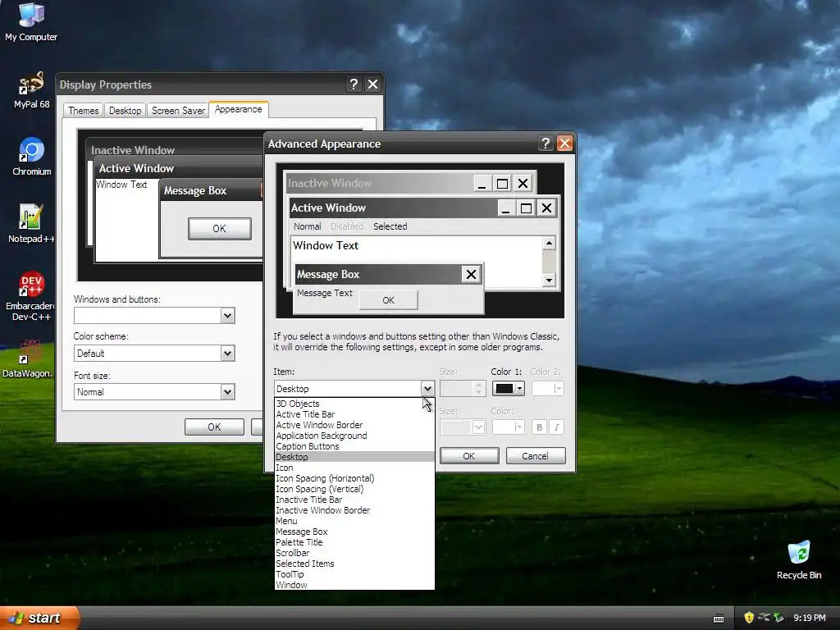
Task: Click Active Window preview maximize caption button
Action: pos(526,208)
